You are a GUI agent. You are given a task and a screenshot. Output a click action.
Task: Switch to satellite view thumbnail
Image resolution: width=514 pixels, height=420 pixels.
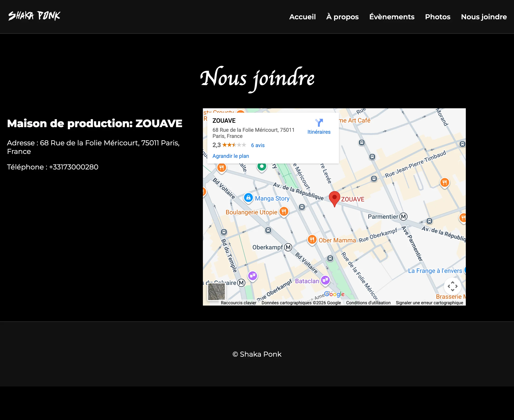(217, 292)
